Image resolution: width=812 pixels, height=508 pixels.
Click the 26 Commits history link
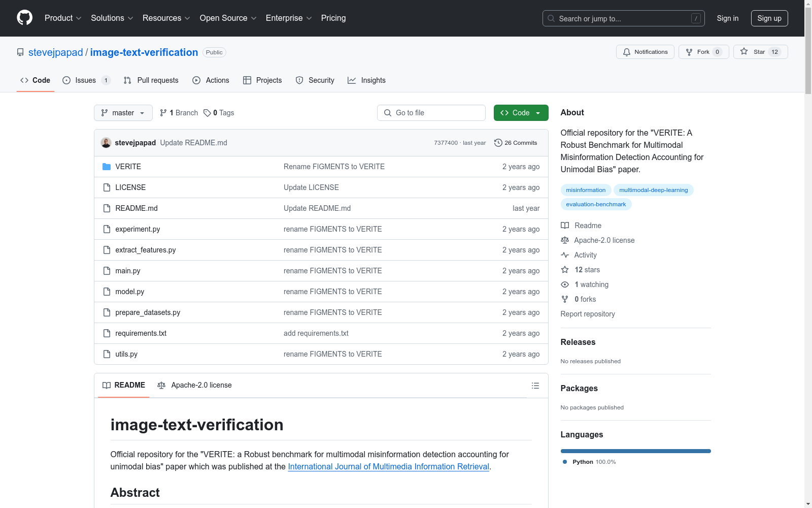[516, 143]
